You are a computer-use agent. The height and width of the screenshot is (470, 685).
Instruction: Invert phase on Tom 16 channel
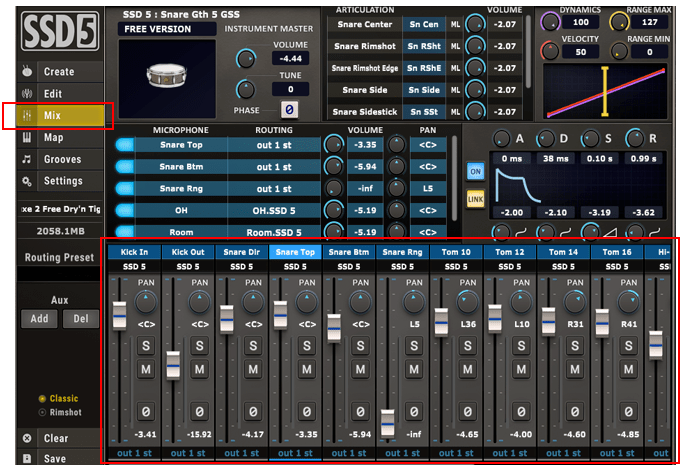point(628,411)
